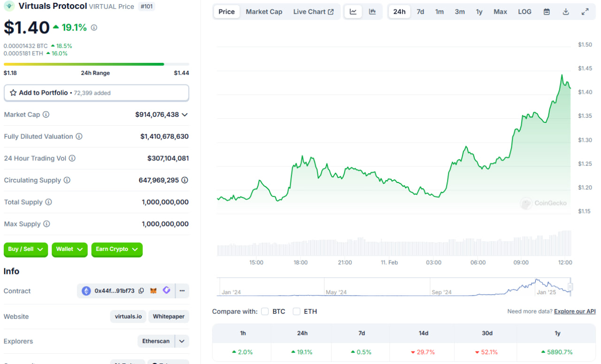The width and height of the screenshot is (601, 364).
Task: Click the star icon in Add to Portfolio
Action: 13,93
